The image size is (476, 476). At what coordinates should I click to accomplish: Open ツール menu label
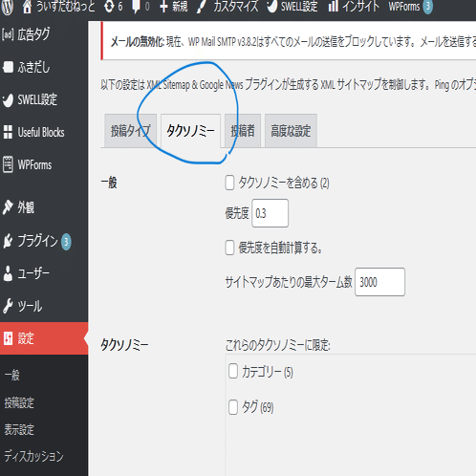coord(30,306)
